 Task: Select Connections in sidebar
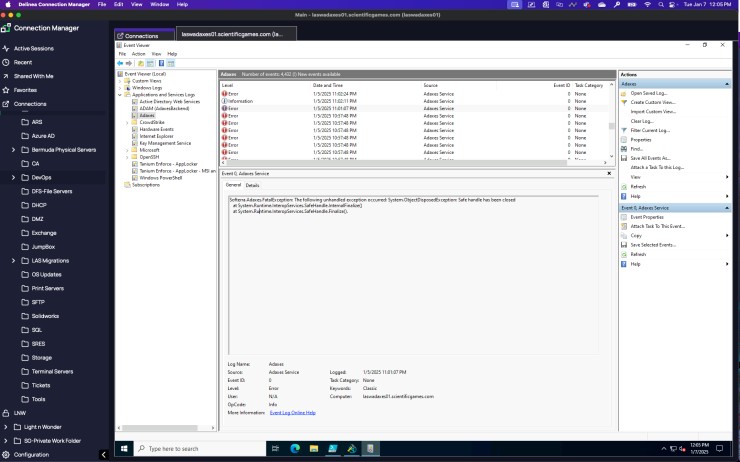[x=30, y=104]
